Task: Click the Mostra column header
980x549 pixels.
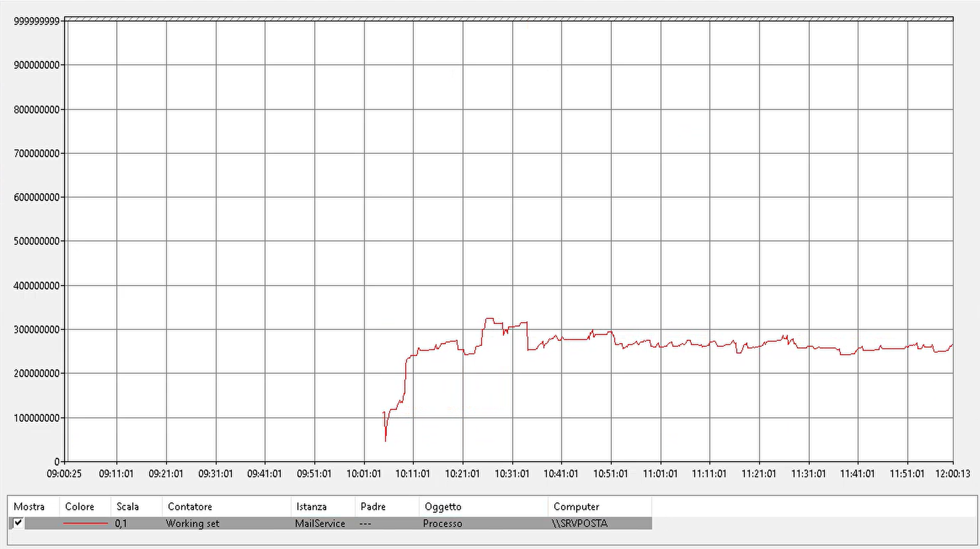Action: 29,506
